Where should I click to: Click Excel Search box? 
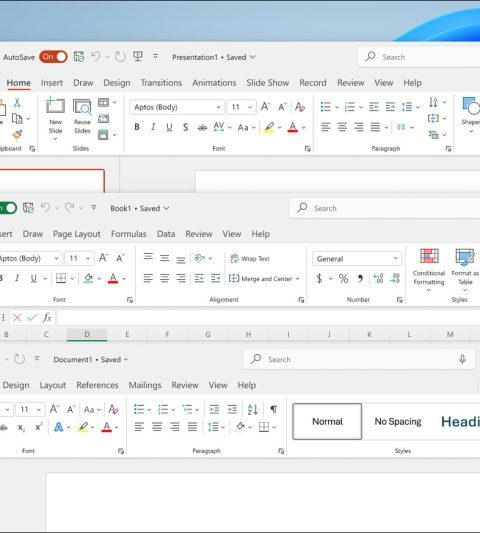tap(384, 208)
